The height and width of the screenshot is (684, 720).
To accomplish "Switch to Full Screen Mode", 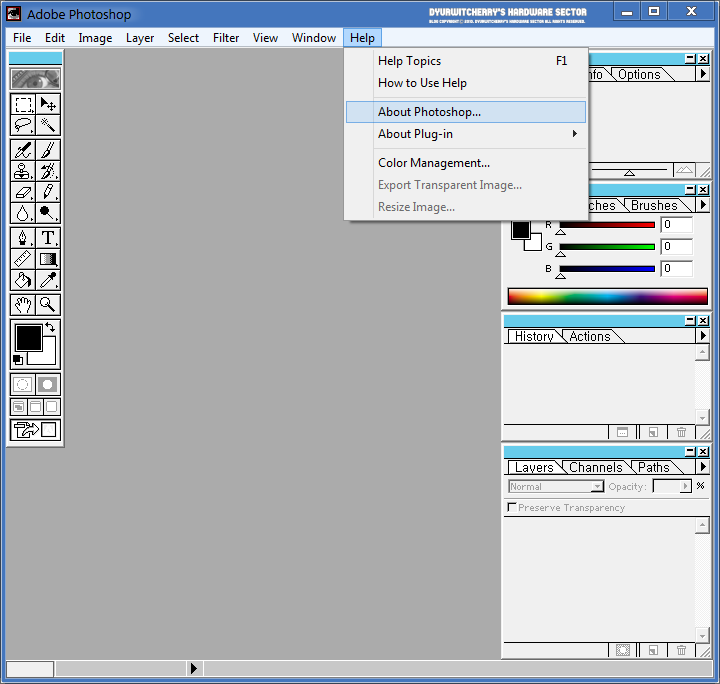I will pos(52,407).
